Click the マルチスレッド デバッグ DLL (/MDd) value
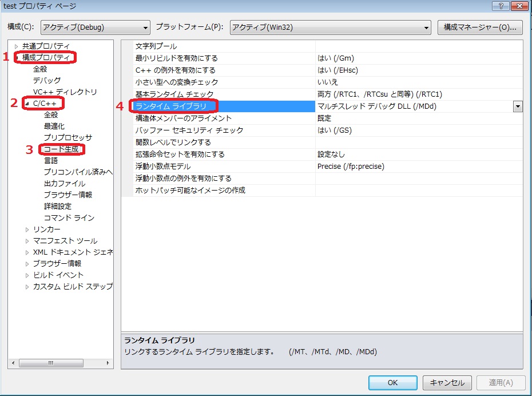This screenshot has height=396, width=532. coord(414,106)
